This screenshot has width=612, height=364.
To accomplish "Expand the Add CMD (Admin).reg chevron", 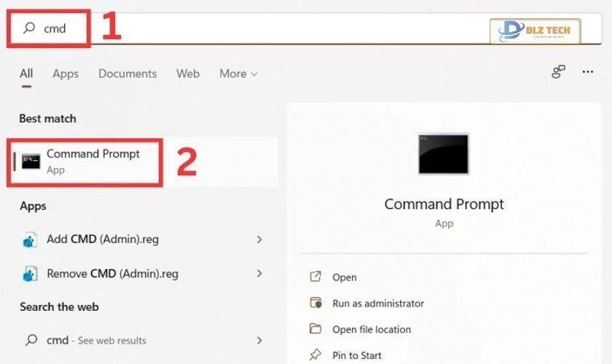I will coord(259,240).
